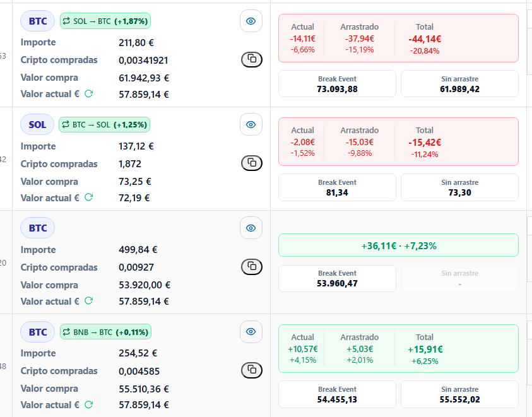Click Cripto compradas value 0,00927
532x417 pixels.
point(136,267)
